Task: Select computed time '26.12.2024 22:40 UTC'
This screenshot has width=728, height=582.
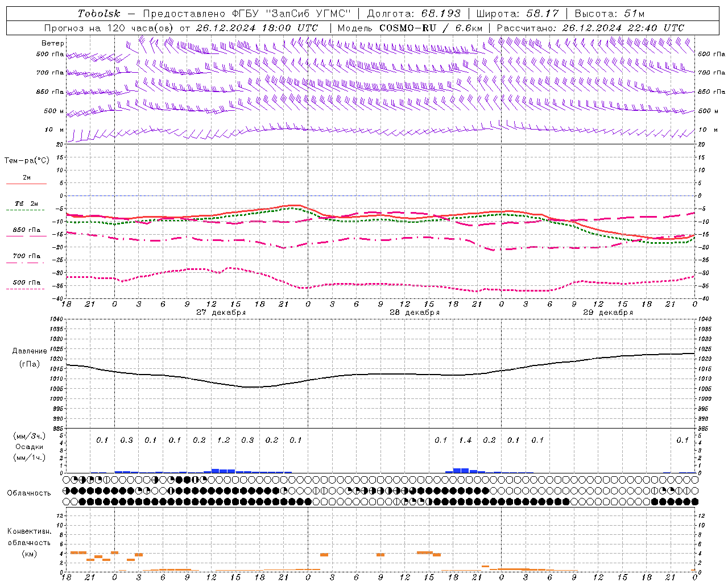Action: [x=623, y=28]
